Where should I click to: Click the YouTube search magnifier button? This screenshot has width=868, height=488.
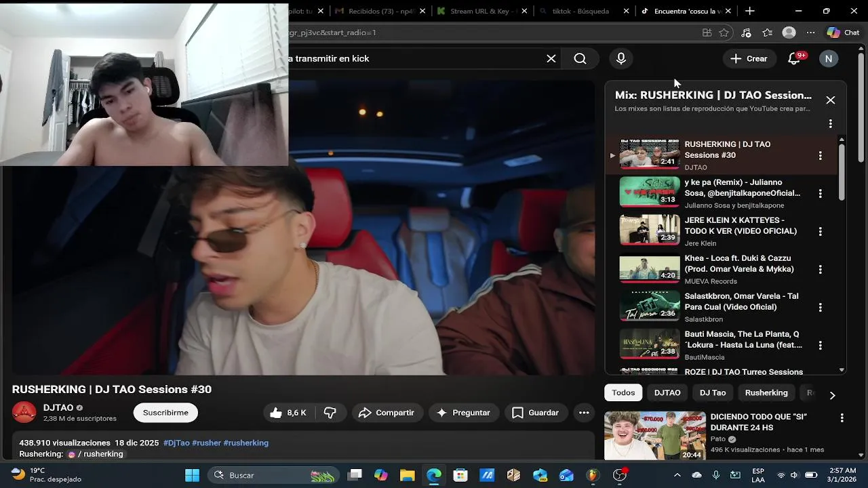pos(580,59)
